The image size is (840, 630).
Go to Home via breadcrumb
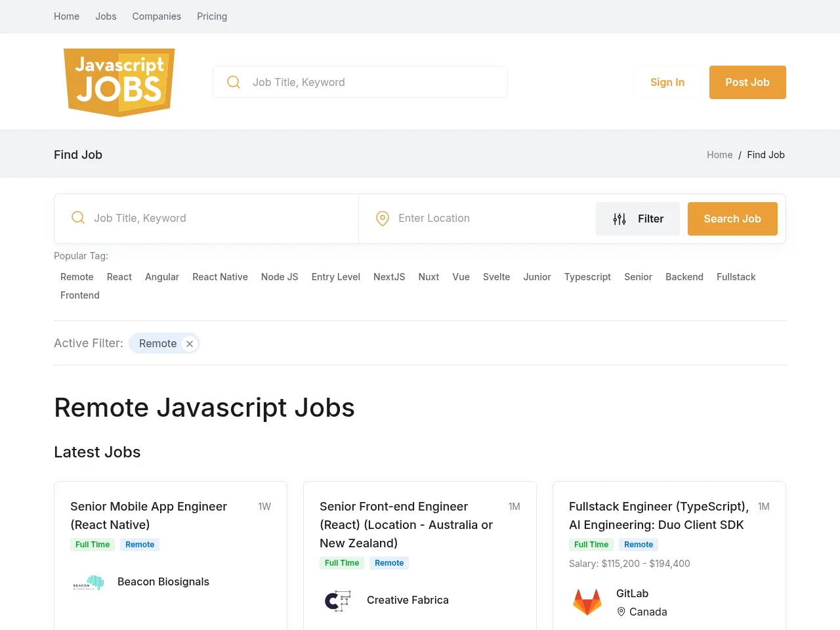(719, 155)
